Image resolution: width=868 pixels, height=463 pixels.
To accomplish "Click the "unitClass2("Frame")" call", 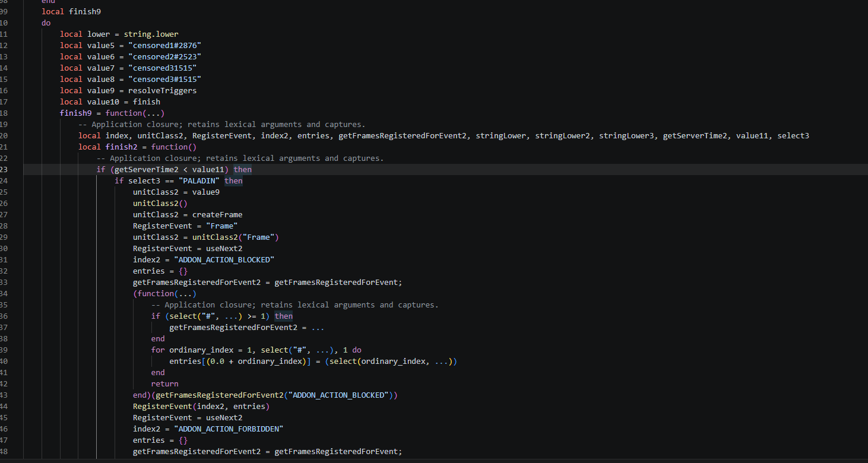I will click(x=236, y=237).
